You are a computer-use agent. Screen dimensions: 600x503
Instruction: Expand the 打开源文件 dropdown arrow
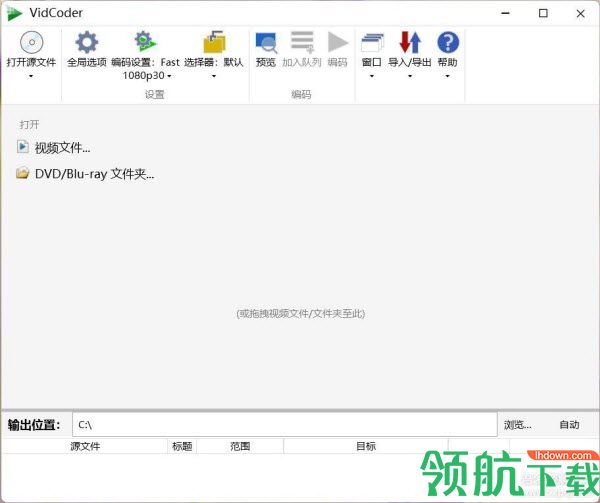[31, 76]
